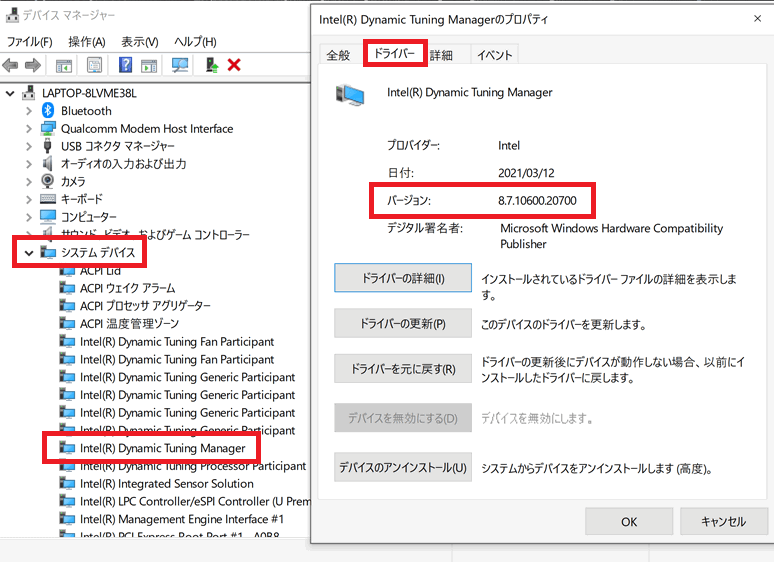Viewport: 774px width, 562px height.
Task: Switch to the 全般 tab
Action: click(x=338, y=55)
